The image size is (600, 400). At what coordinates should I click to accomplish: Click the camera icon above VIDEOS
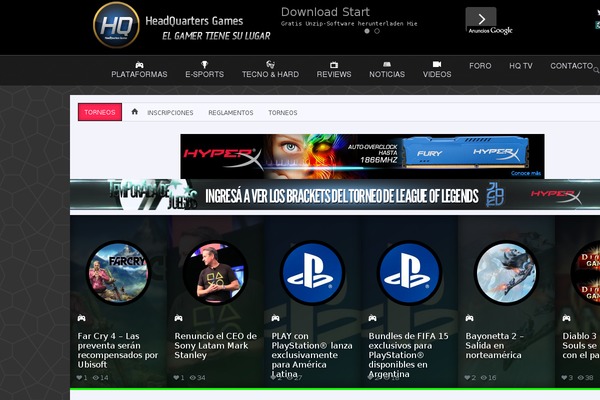(437, 64)
